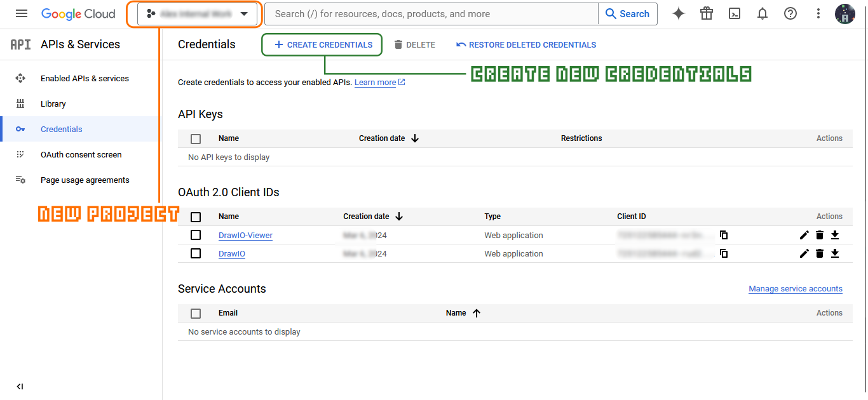Activate Cloud Shell terminal icon
The width and height of the screenshot is (868, 400).
click(735, 13)
